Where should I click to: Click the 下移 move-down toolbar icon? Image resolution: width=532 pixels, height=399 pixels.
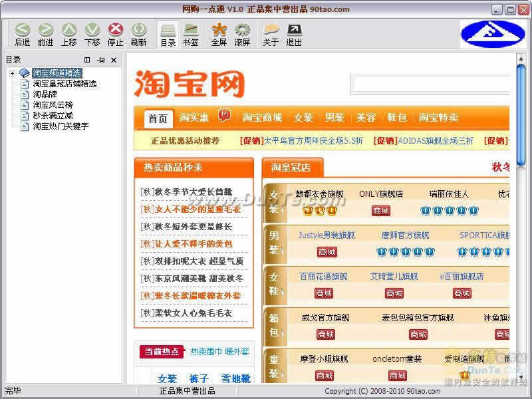point(92,35)
